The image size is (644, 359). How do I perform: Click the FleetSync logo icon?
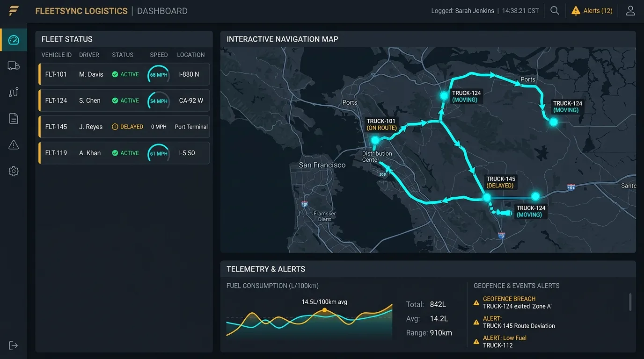click(x=14, y=11)
